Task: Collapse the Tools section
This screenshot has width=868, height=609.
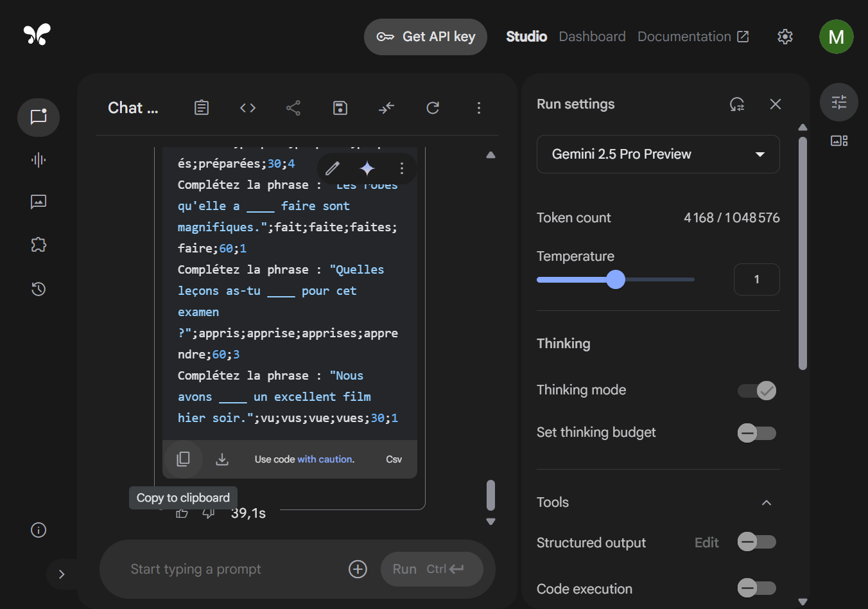Action: [767, 502]
